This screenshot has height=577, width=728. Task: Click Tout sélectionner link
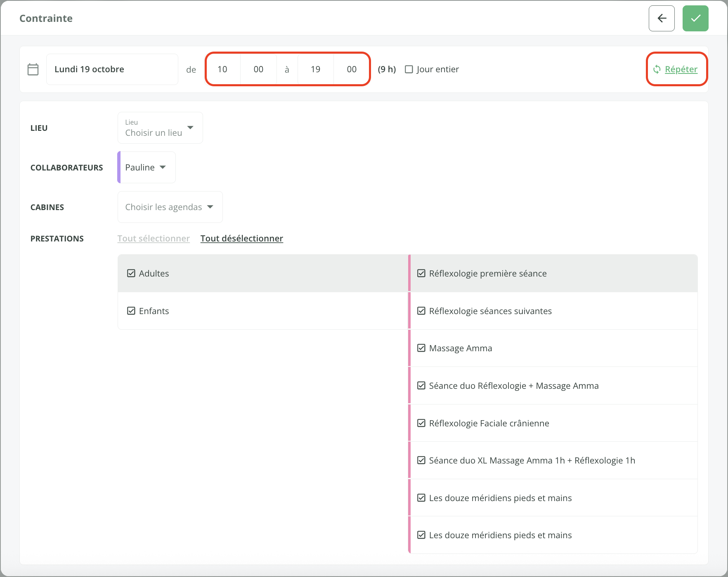154,239
